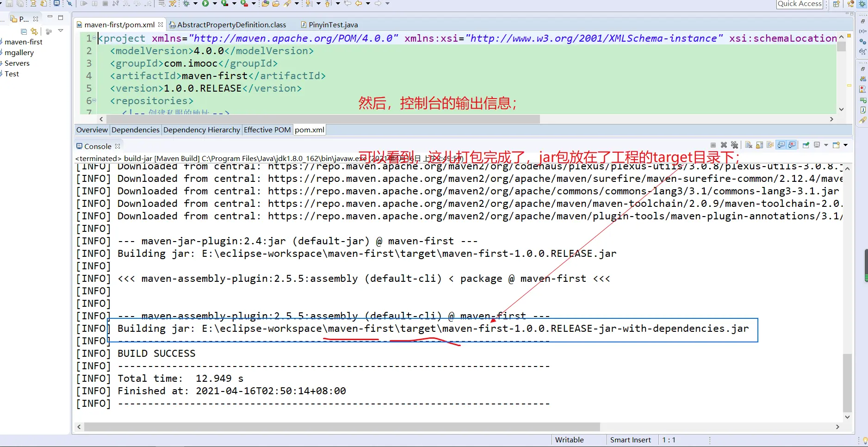
Task: Switch to the Debug perspective icon
Action: 862,4
